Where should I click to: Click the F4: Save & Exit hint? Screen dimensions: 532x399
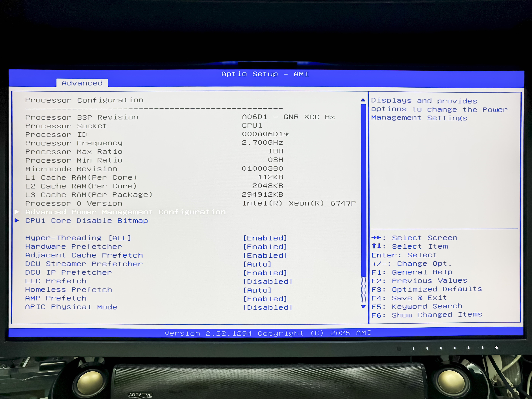[409, 298]
